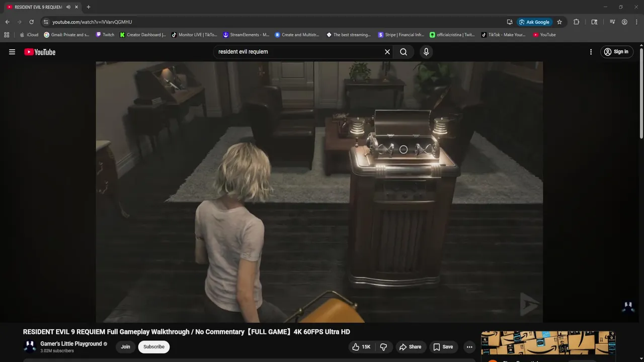Open the browser extensions puzzle icon

click(x=577, y=22)
